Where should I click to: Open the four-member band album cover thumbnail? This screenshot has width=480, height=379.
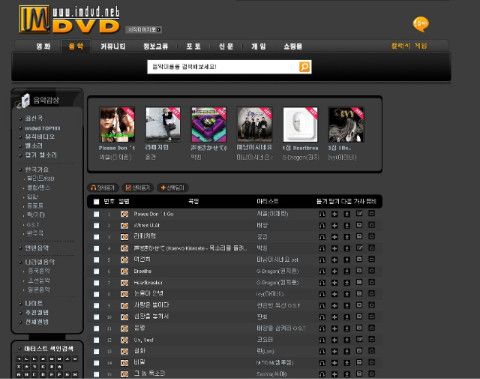pos(254,125)
